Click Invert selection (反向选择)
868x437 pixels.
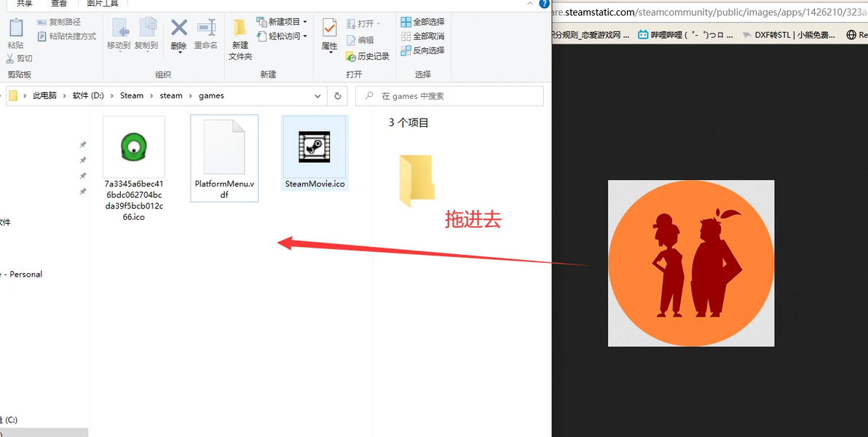[422, 50]
